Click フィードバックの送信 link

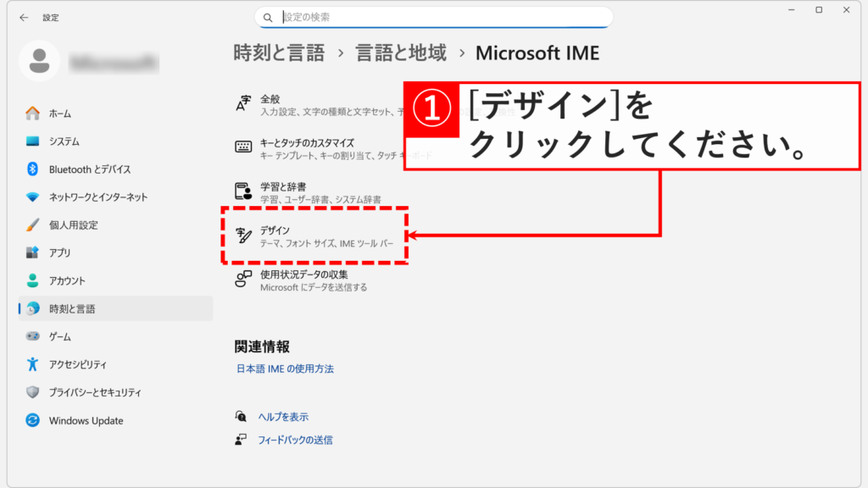tap(295, 440)
